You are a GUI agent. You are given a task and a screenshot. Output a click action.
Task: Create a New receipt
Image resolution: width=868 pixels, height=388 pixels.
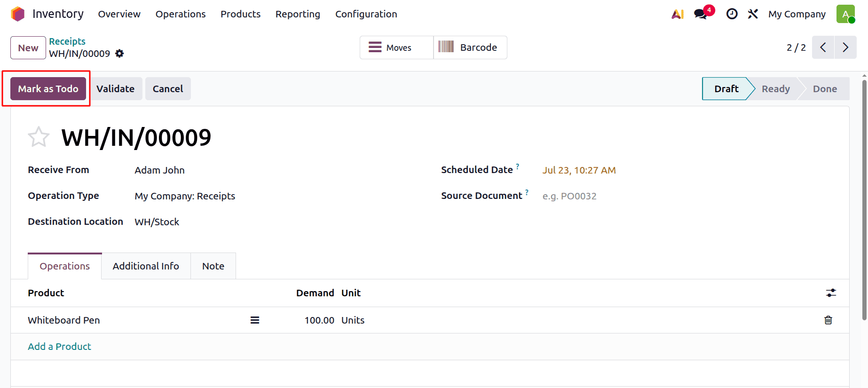[28, 48]
